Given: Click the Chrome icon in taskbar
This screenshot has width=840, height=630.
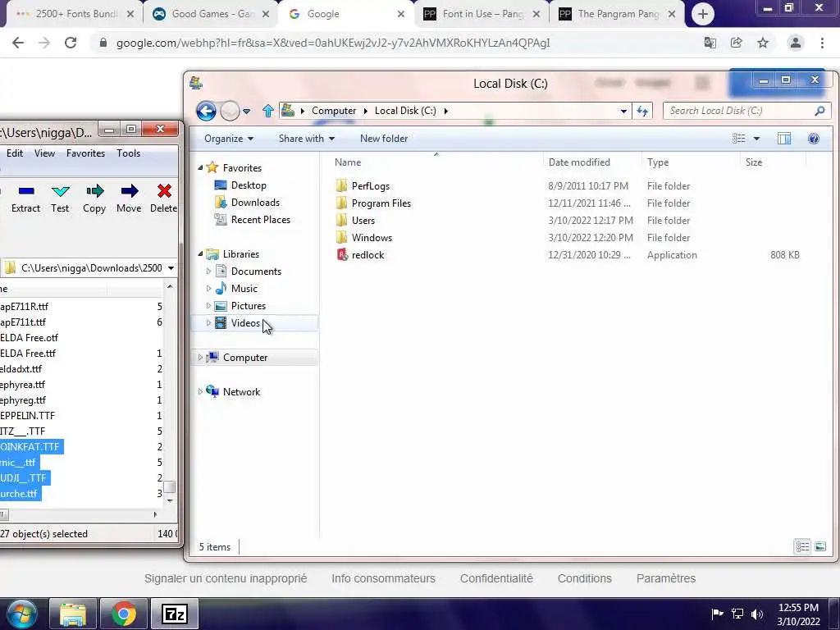Looking at the screenshot, I should tap(124, 614).
